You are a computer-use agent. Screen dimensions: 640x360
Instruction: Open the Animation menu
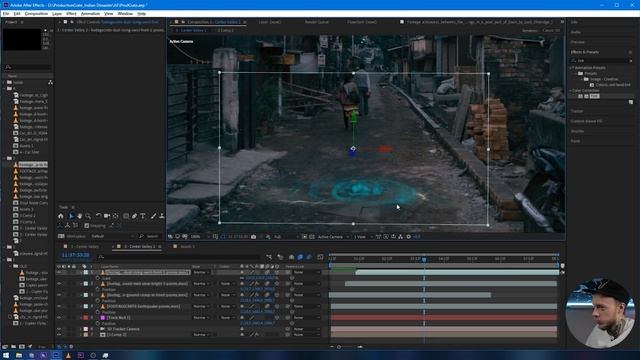90,13
